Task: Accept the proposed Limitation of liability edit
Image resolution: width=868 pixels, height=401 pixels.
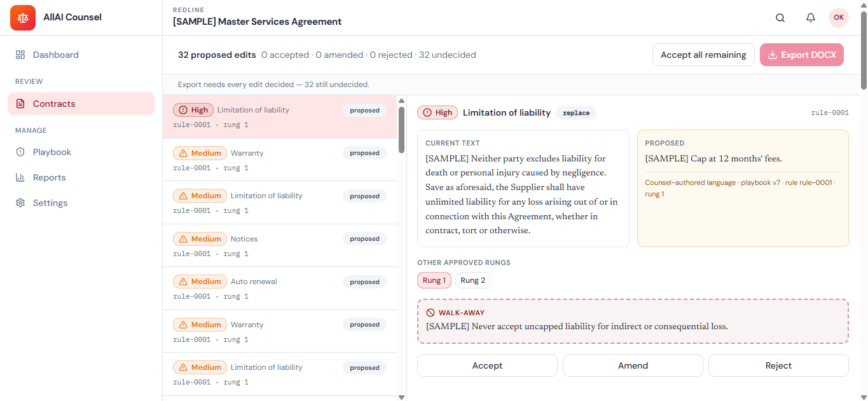Action: pyautogui.click(x=487, y=365)
